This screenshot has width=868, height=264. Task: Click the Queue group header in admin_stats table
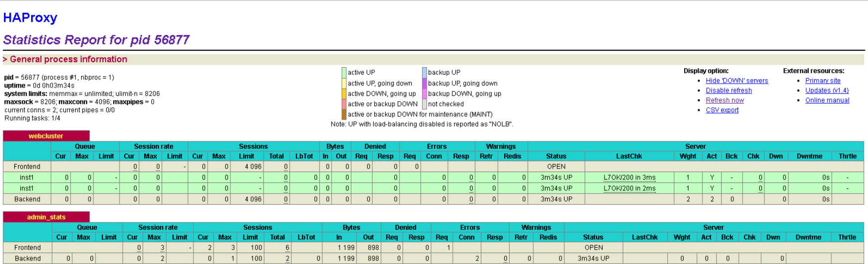click(87, 227)
